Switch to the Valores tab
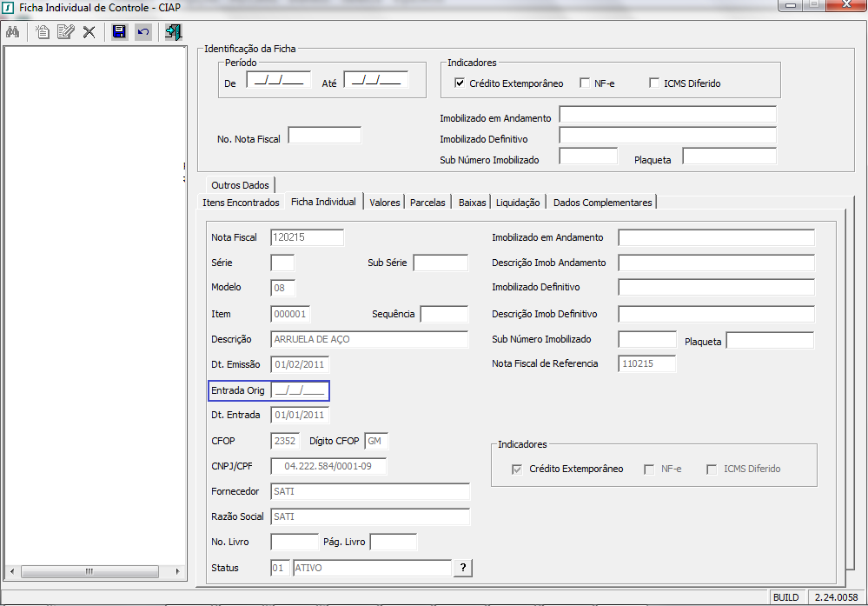868x606 pixels. tap(384, 203)
